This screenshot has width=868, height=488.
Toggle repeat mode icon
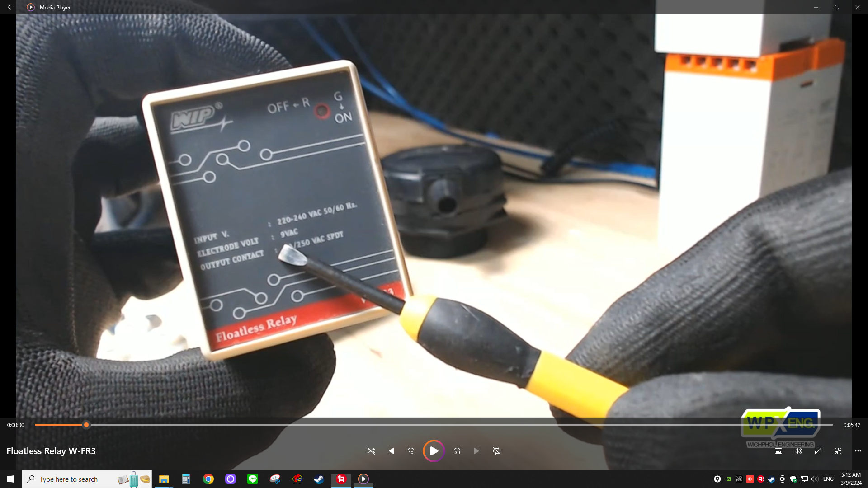click(x=497, y=451)
